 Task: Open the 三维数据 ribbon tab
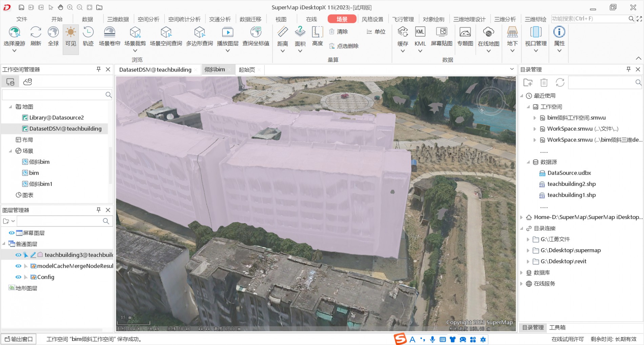pos(118,19)
